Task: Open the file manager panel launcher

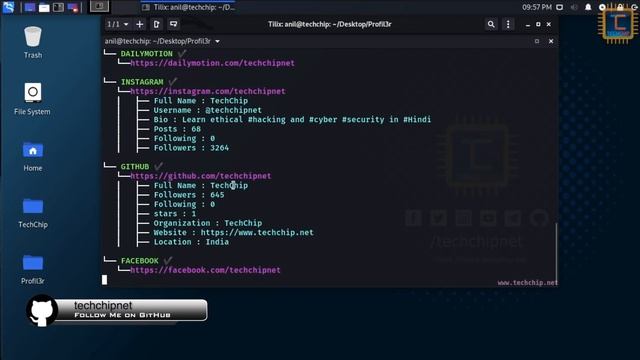Action: [x=44, y=7]
